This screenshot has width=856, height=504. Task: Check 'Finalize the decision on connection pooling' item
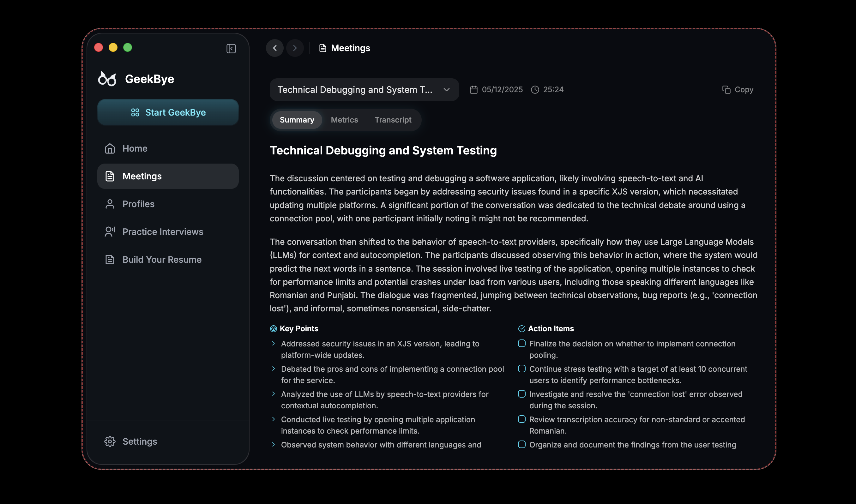tap(521, 343)
